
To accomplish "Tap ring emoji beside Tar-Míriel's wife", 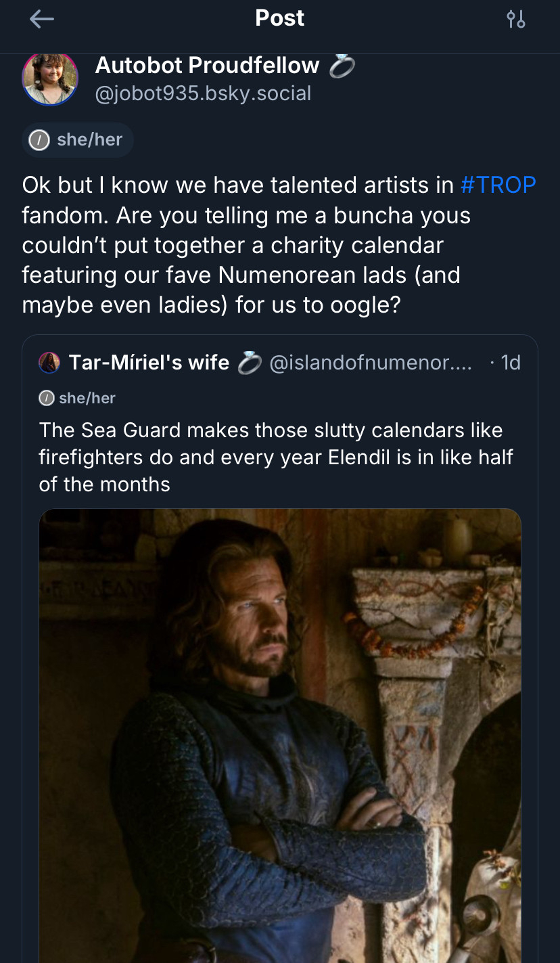I will click(x=249, y=363).
